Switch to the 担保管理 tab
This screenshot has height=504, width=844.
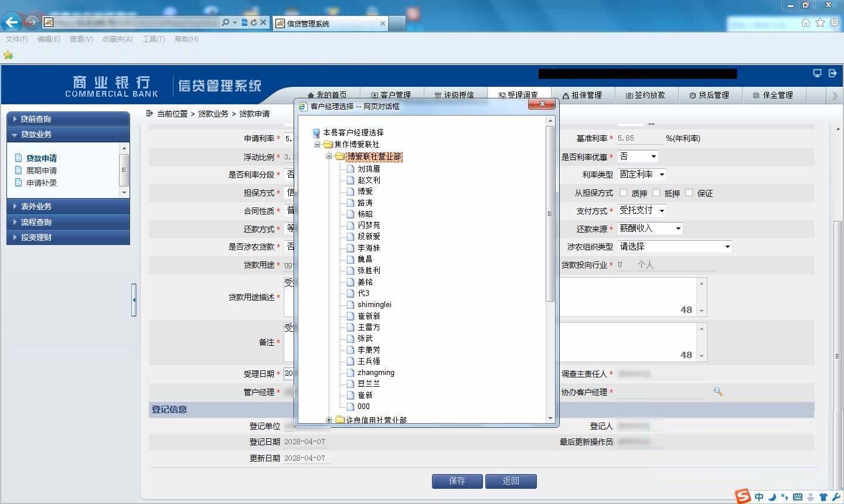582,95
